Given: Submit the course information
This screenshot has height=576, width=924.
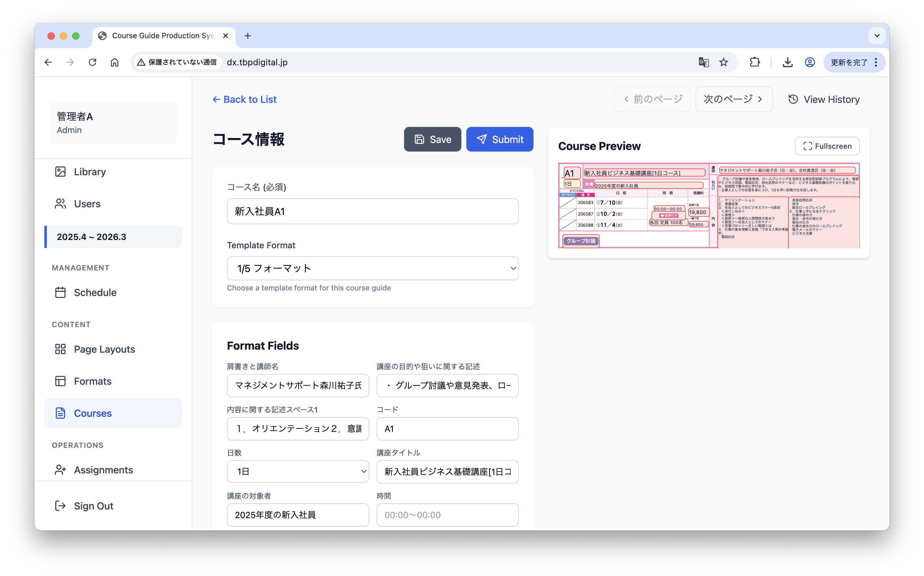Looking at the screenshot, I should click(500, 139).
